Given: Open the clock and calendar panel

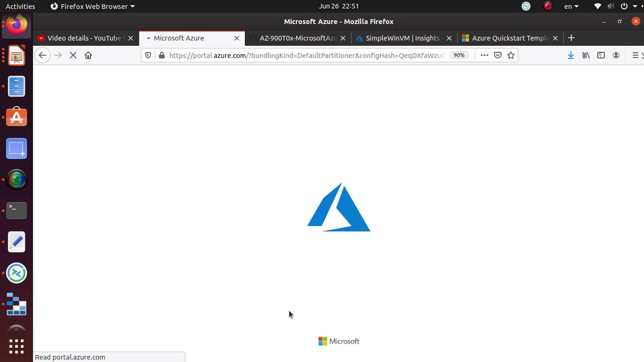Looking at the screenshot, I should (339, 7).
